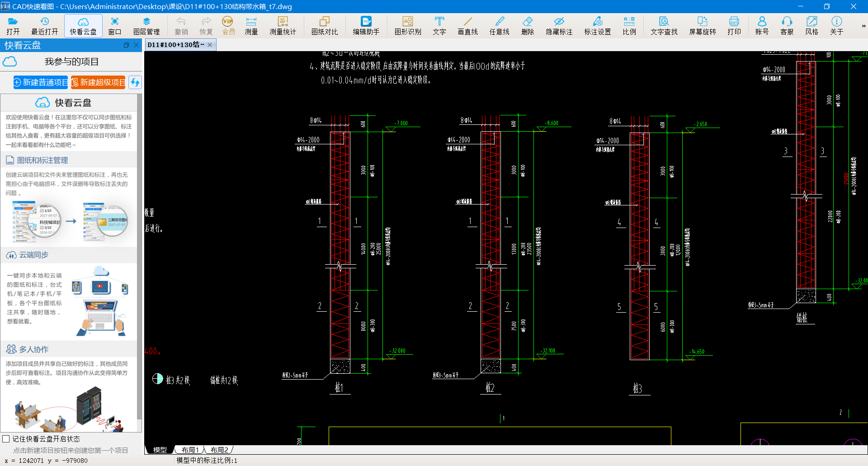
Task: Expand the toolbar overflow chevron
Action: (863, 26)
